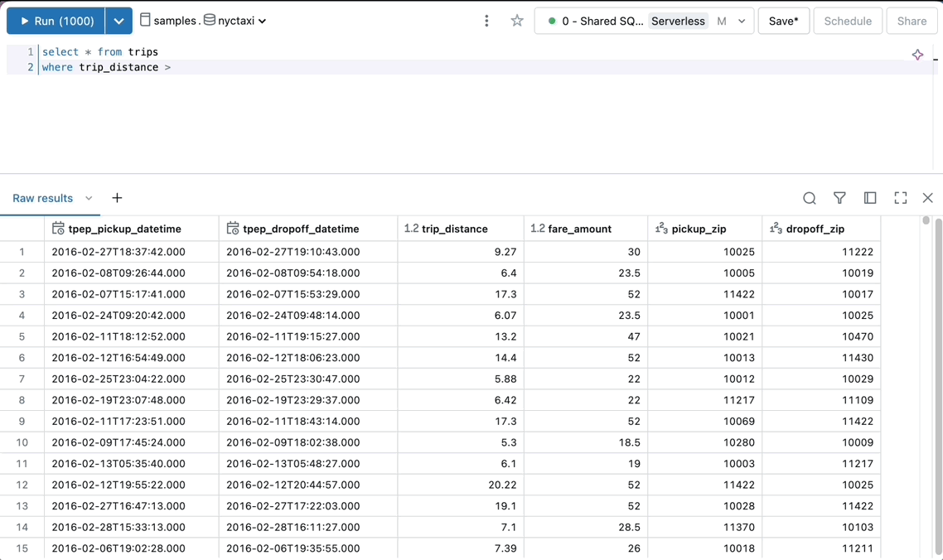The width and height of the screenshot is (943, 560).
Task: Expand the Run options dropdown arrow
Action: [x=118, y=21]
